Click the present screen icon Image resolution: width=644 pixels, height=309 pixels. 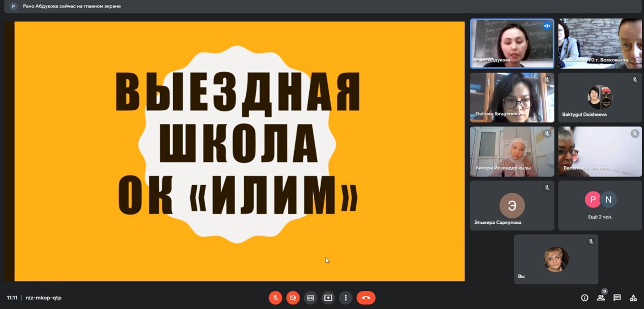tap(328, 298)
